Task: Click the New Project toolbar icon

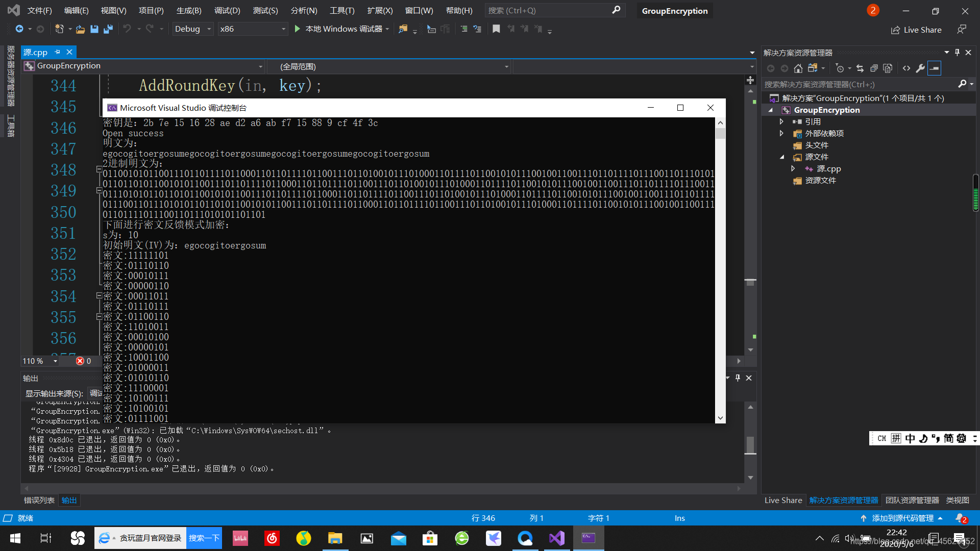Action: click(59, 29)
